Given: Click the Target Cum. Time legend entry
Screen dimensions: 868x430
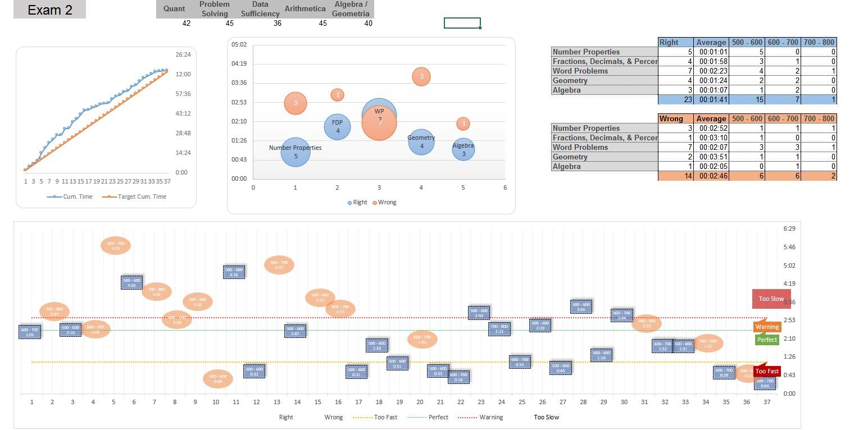Looking at the screenshot, I should [x=134, y=197].
